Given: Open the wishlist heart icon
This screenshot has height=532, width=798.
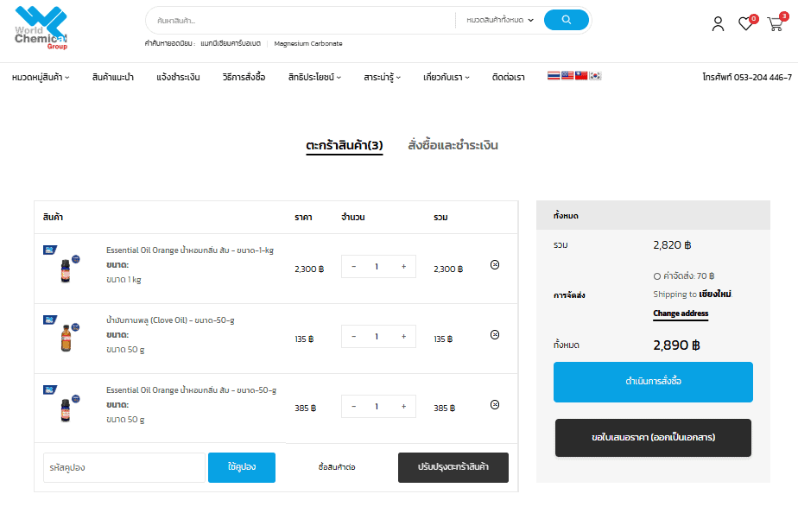Looking at the screenshot, I should (x=745, y=23).
